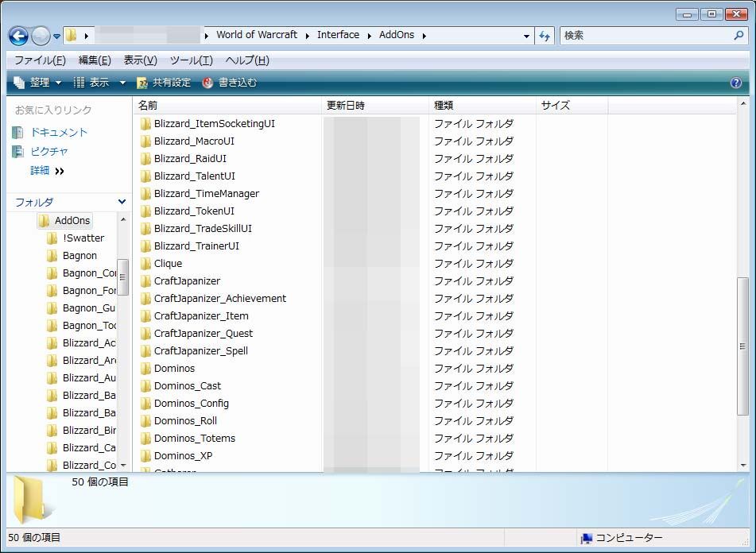Click the Blizzard_RaidUI folder icon
This screenshot has height=553, width=756.
[x=145, y=159]
